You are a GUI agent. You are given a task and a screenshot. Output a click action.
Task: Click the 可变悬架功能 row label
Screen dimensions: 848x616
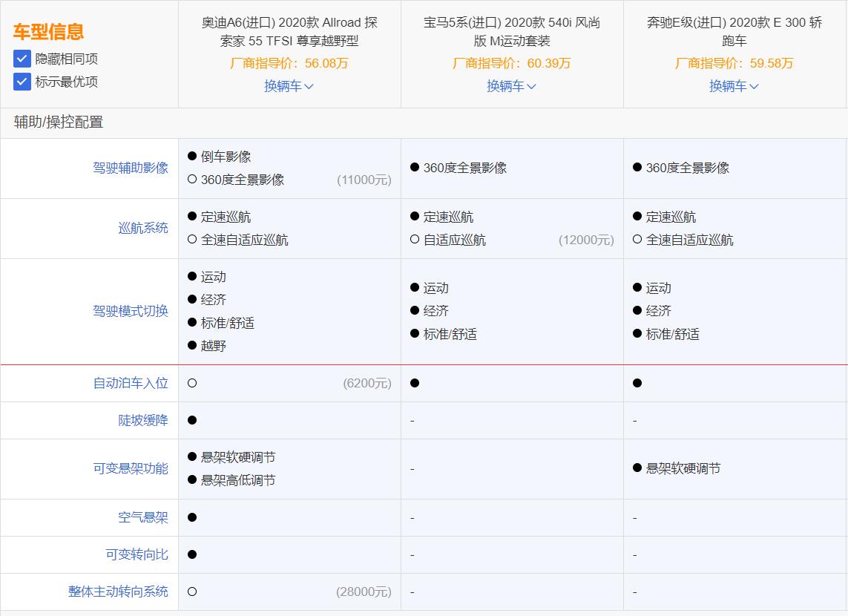point(131,468)
